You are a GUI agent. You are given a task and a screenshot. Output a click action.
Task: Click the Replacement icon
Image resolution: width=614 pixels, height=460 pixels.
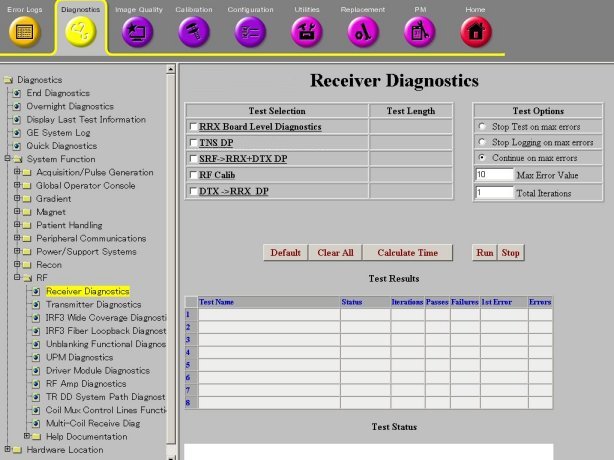[x=362, y=31]
